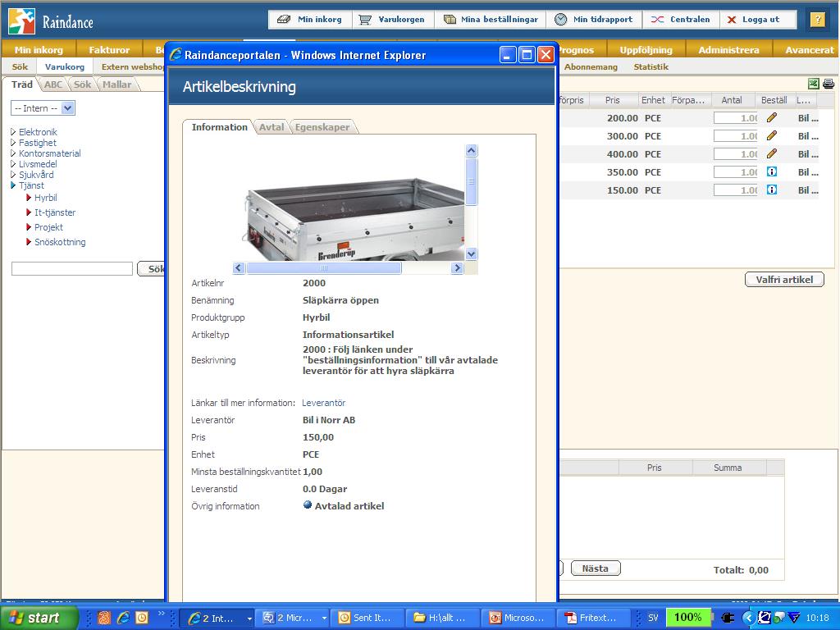Open the yellow help question mark icon

[x=817, y=20]
